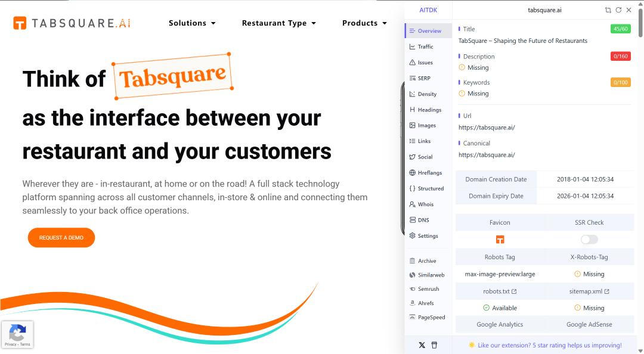Click the tabsquare favicon image
The image size is (644, 354).
(500, 240)
